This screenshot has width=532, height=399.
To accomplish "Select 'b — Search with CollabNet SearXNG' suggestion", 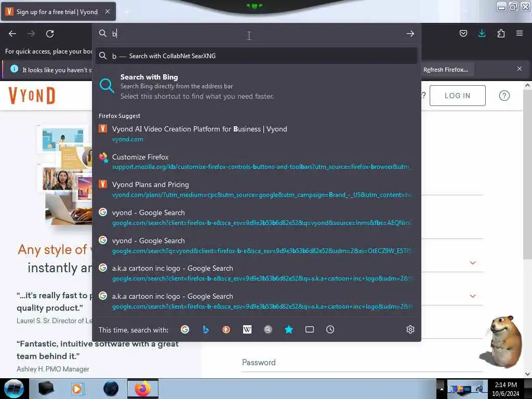I will click(x=257, y=56).
